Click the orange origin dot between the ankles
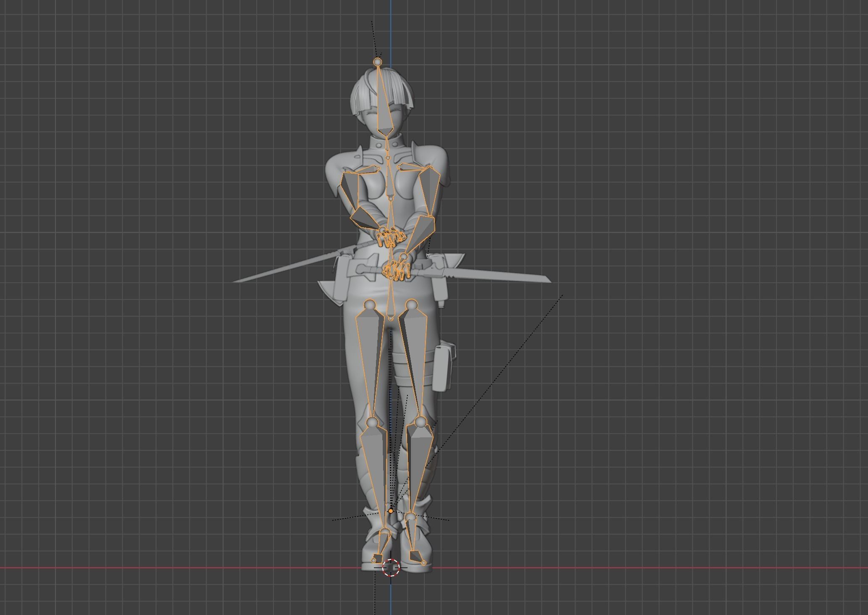Viewport: 868px width, 615px height. [x=391, y=511]
